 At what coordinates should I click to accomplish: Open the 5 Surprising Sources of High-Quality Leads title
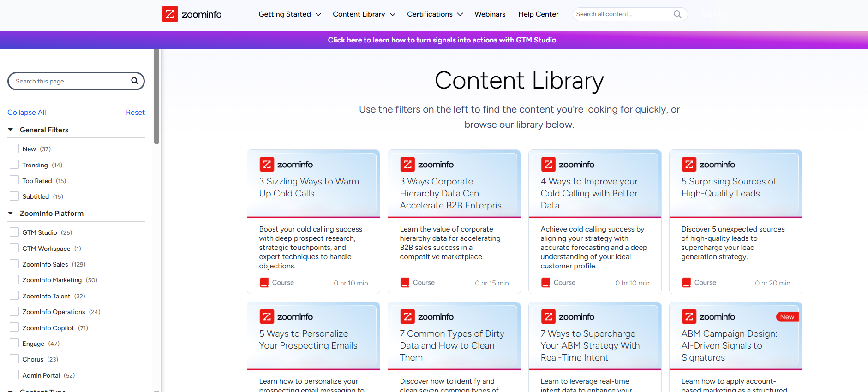point(729,187)
